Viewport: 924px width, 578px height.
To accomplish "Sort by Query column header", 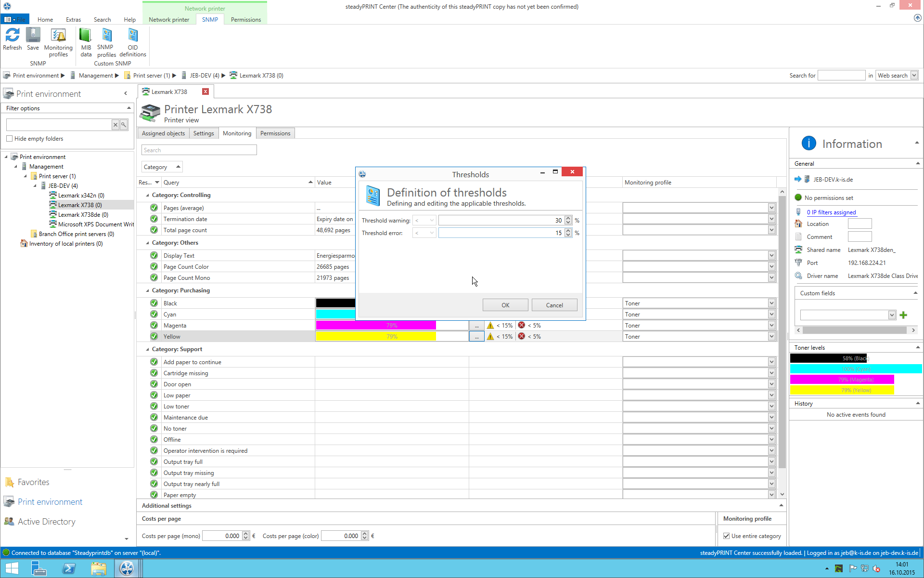I will click(x=238, y=183).
